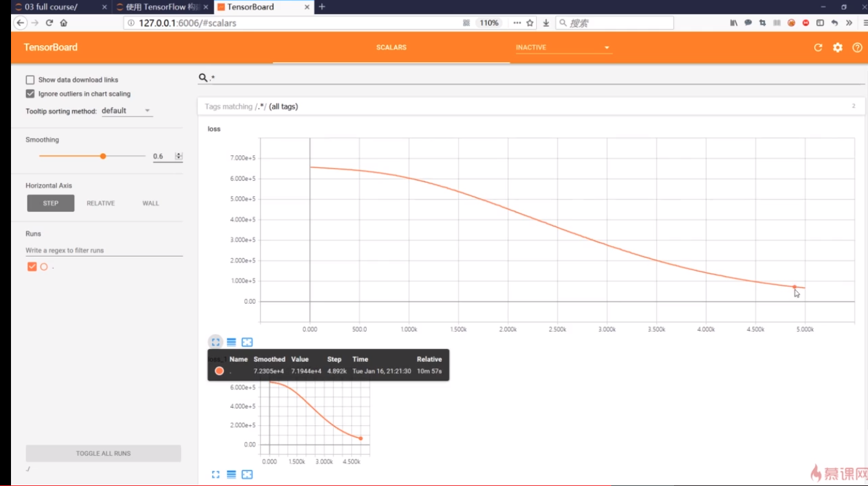
Task: Bookmark this page with the star icon
Action: click(x=530, y=23)
